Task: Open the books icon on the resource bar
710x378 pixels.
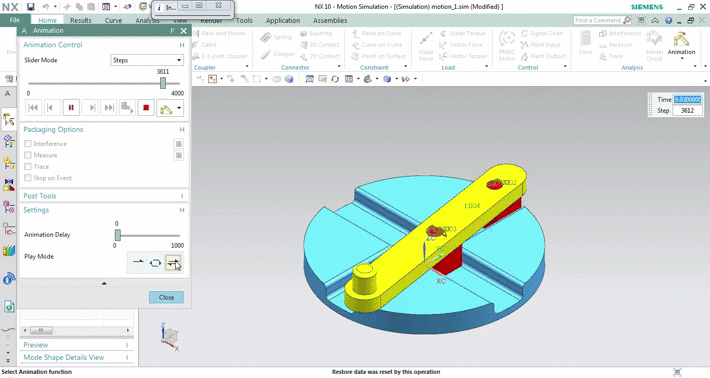Action: [9, 250]
